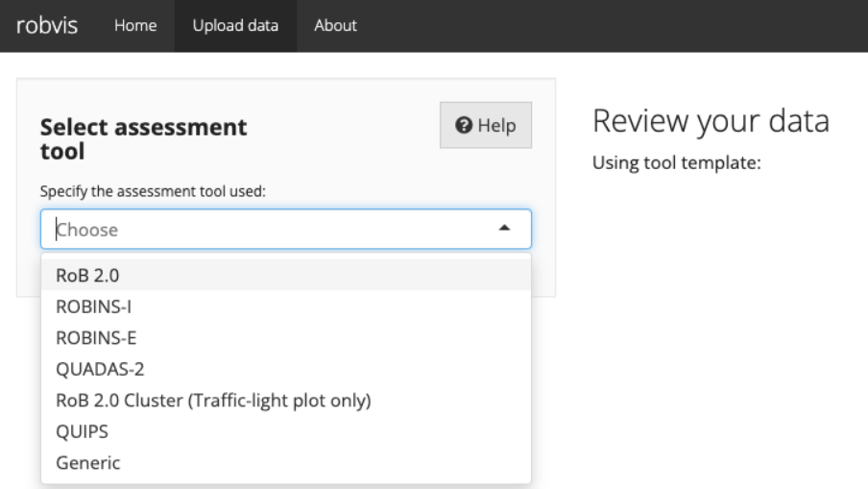Go to the About page

pos(335,26)
